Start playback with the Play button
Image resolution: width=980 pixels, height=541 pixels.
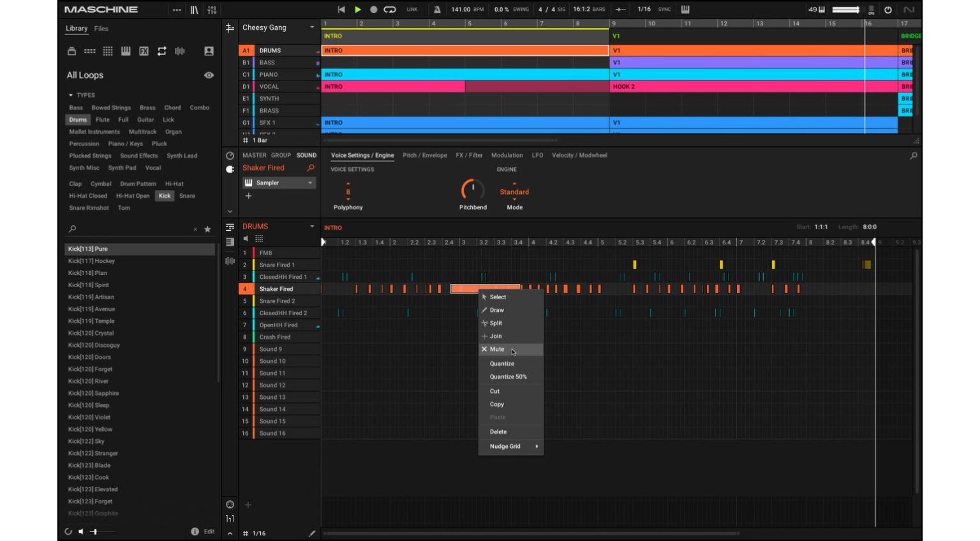pyautogui.click(x=357, y=9)
